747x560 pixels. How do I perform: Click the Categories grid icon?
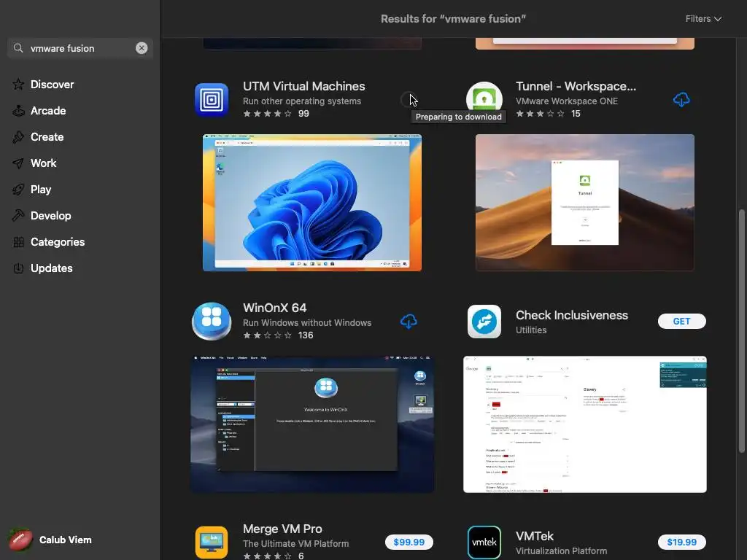click(x=18, y=242)
